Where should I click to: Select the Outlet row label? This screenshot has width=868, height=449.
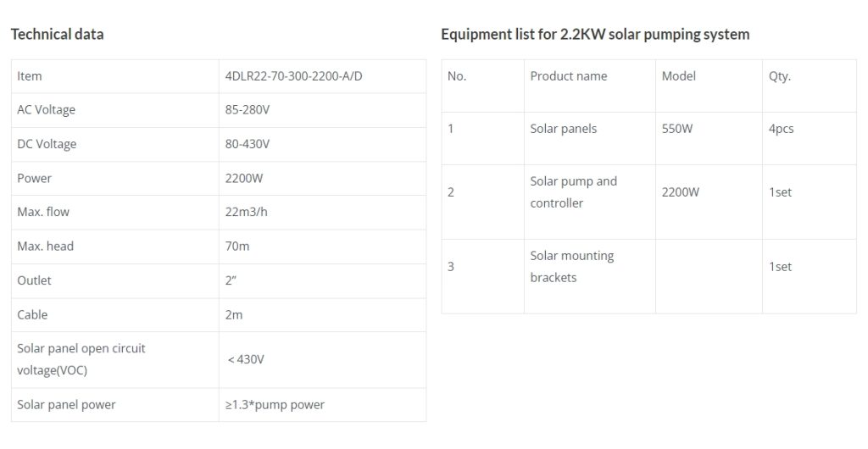pos(34,281)
